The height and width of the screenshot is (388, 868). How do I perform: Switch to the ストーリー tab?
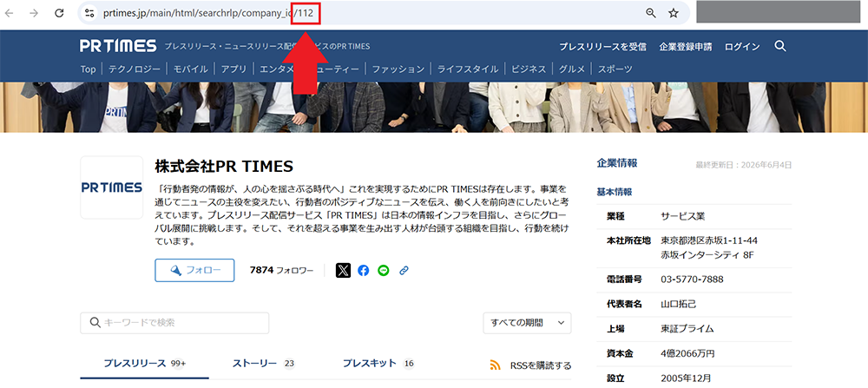click(x=264, y=364)
